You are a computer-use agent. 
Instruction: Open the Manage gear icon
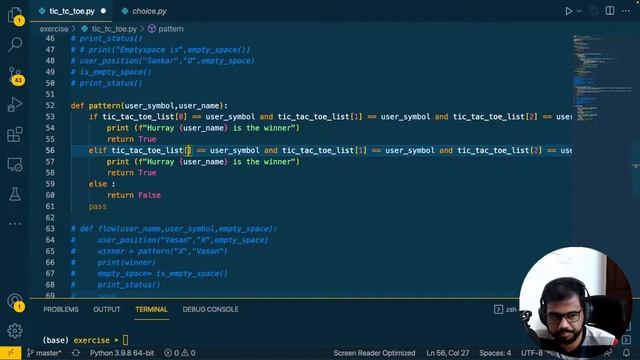click(x=15, y=331)
